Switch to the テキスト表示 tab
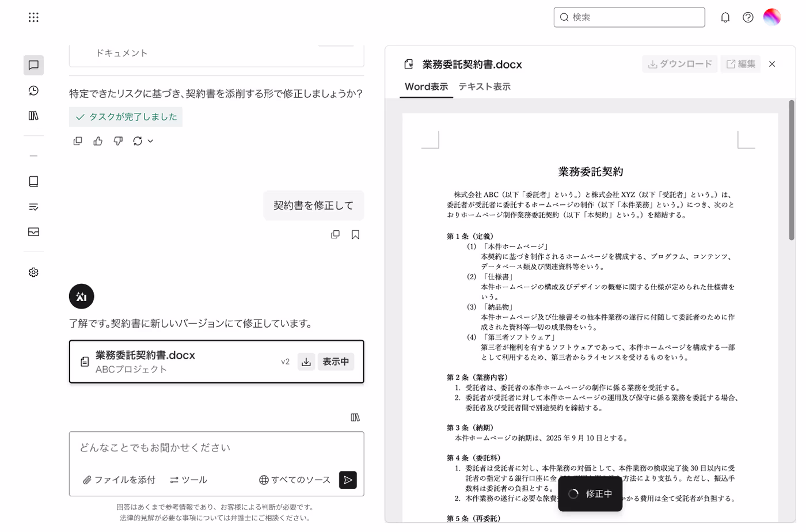 click(x=484, y=86)
